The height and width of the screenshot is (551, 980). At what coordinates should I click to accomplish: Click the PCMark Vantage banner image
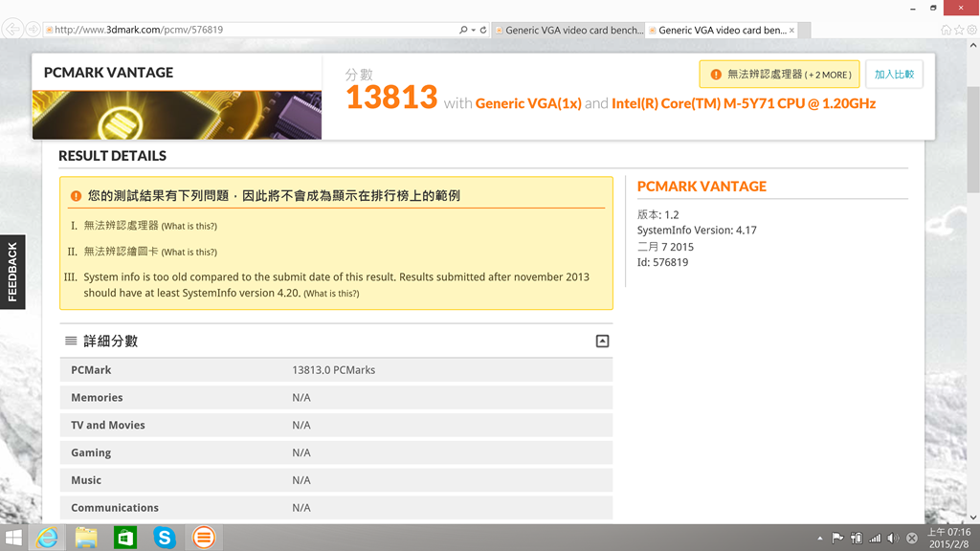coord(177,115)
